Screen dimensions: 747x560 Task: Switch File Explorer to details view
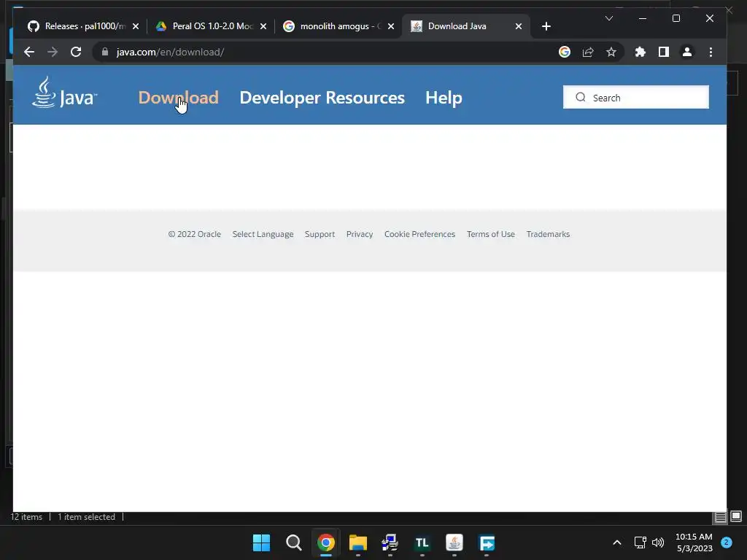coord(720,517)
